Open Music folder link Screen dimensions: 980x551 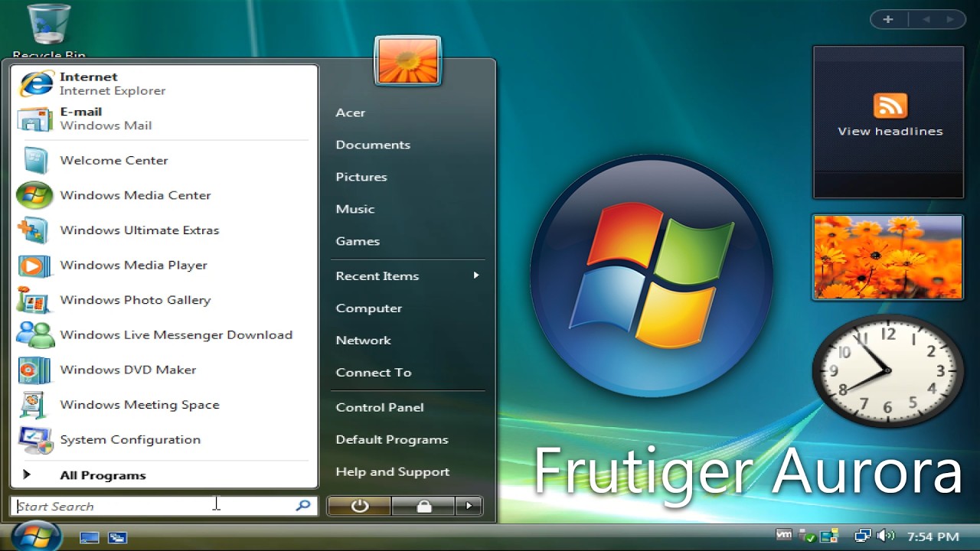click(x=407, y=209)
